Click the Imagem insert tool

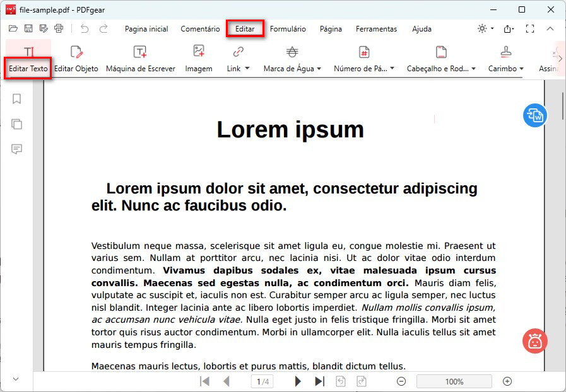tap(198, 59)
